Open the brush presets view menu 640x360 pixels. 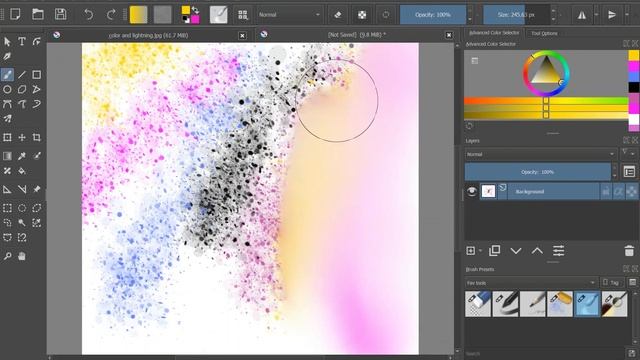(x=633, y=282)
